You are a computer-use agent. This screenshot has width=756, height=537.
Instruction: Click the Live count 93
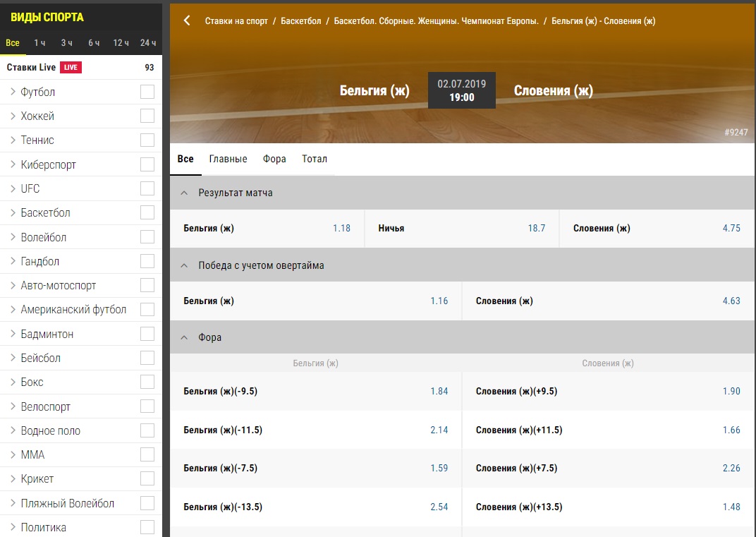[150, 68]
